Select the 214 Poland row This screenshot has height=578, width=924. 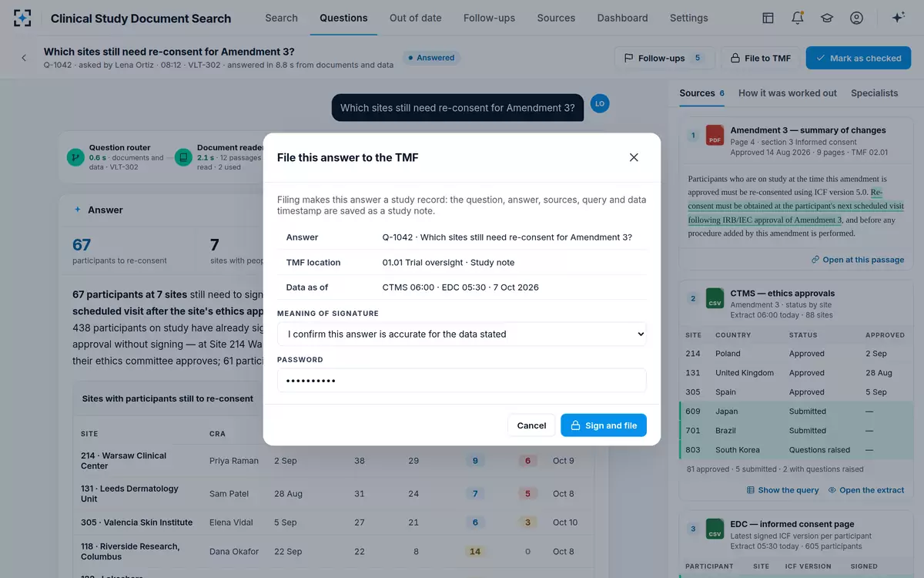pyautogui.click(x=796, y=354)
